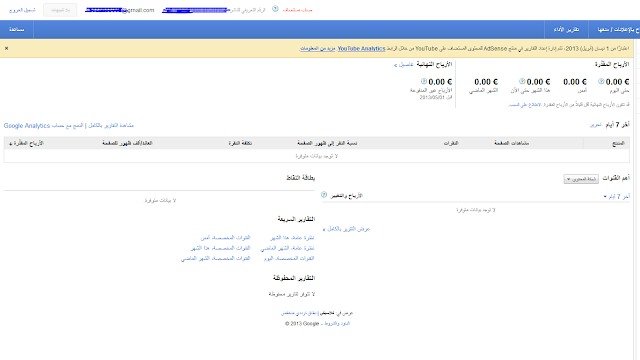Open show full report link under channels
Viewport: 640px width, 360px height.
pyautogui.click(x=346, y=229)
